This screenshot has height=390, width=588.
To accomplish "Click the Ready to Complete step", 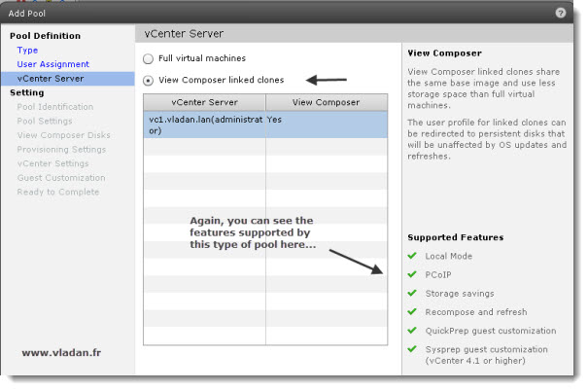I will [57, 192].
